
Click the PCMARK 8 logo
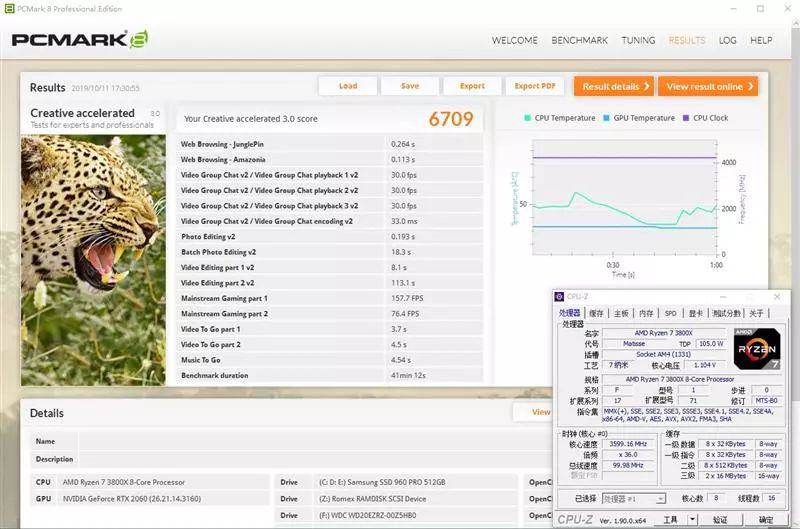pyautogui.click(x=80, y=39)
